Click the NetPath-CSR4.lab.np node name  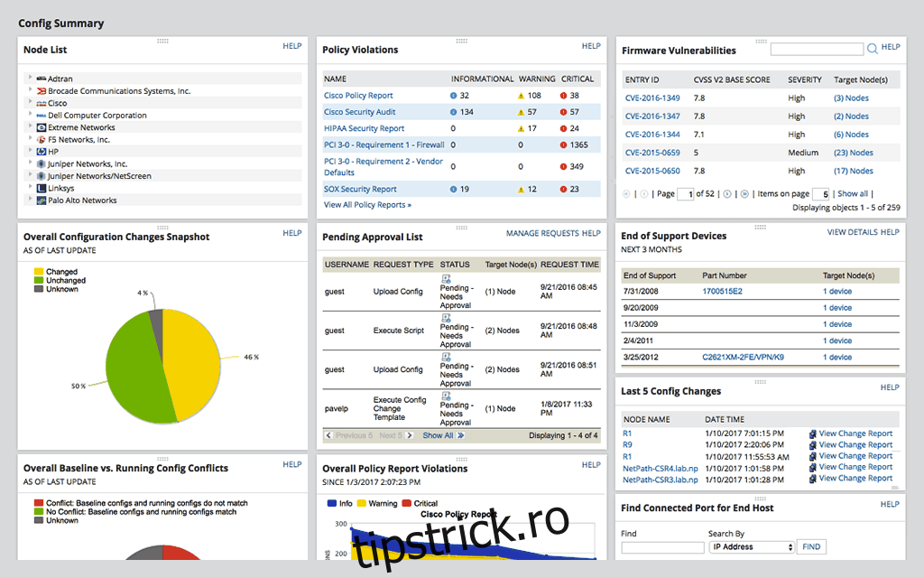[660, 469]
